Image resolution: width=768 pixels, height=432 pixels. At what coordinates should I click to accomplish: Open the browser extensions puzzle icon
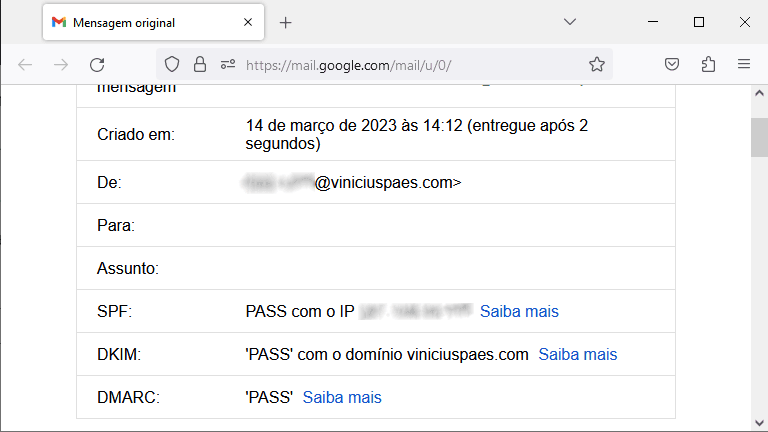click(708, 65)
